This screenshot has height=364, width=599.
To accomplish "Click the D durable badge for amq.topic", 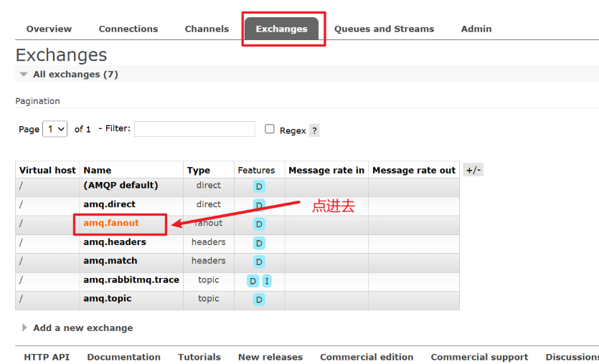I will (x=259, y=300).
